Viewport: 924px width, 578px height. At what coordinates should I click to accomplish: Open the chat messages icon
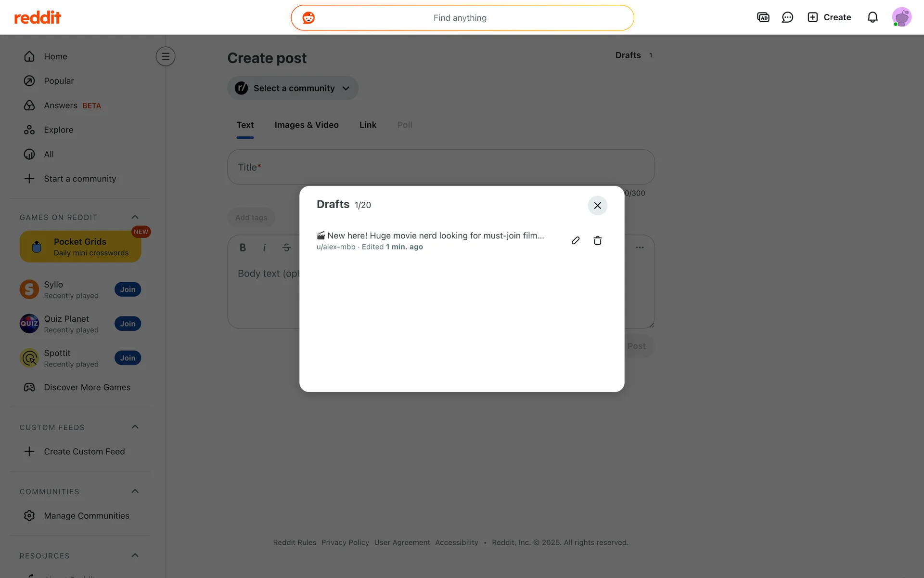point(787,17)
